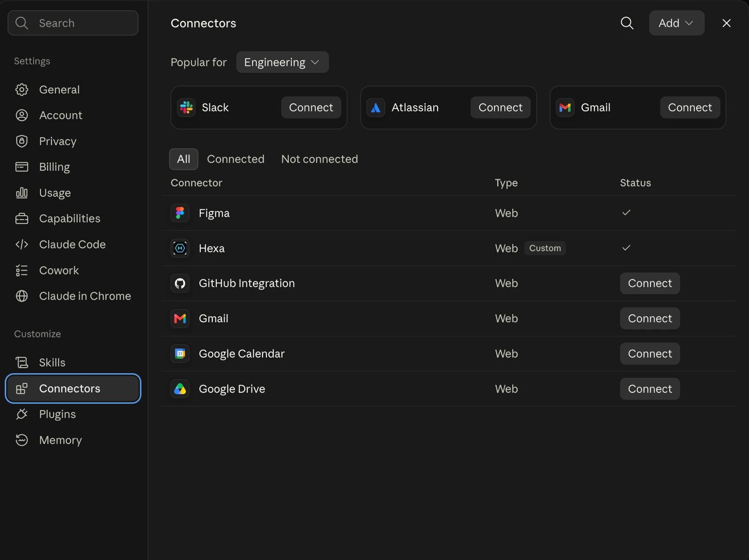Connect the Google Drive row

click(650, 389)
